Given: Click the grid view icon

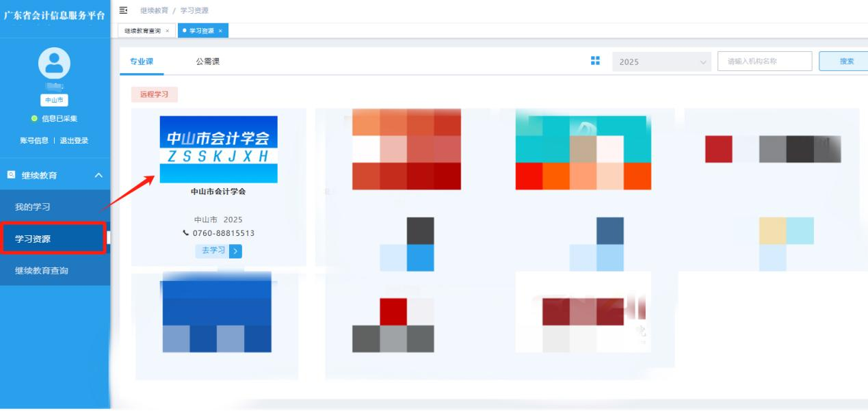Looking at the screenshot, I should [595, 61].
